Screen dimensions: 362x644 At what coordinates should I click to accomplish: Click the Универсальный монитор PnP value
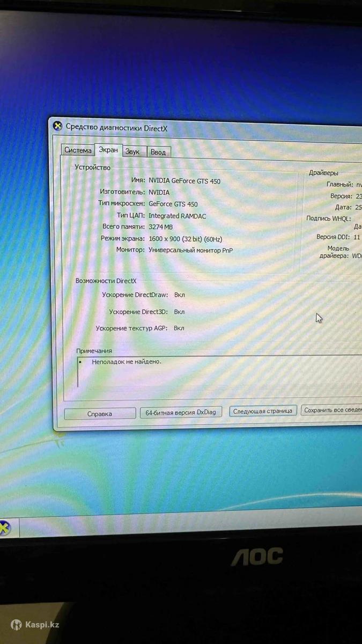click(x=190, y=250)
